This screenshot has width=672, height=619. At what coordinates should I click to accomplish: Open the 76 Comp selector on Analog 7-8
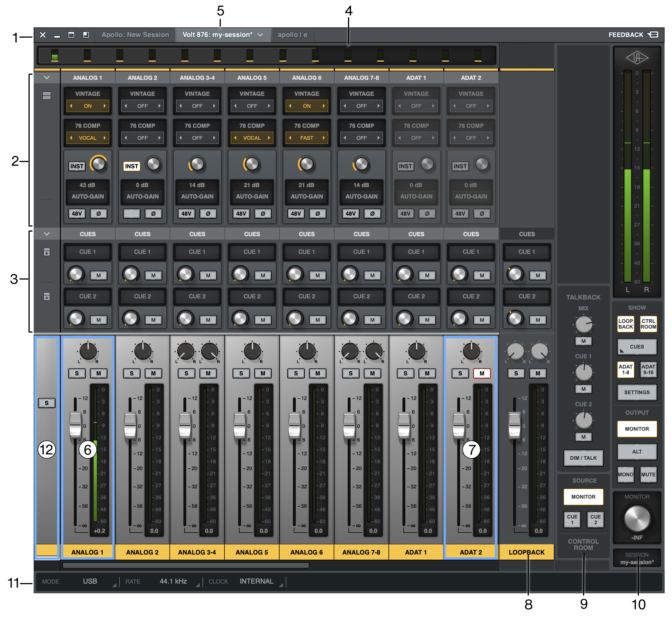pos(361,138)
